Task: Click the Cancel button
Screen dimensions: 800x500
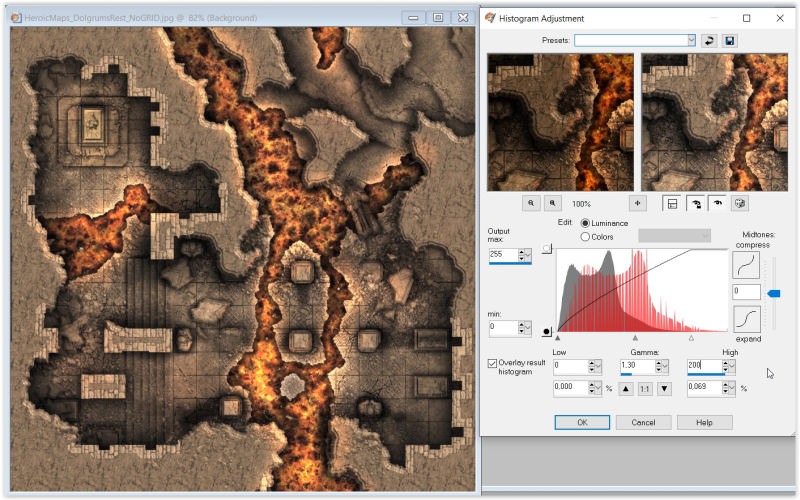Action: [644, 422]
